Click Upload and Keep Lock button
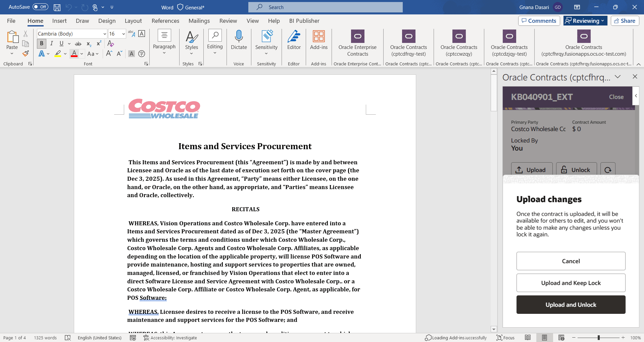Image resolution: width=644 pixels, height=342 pixels. (x=571, y=283)
